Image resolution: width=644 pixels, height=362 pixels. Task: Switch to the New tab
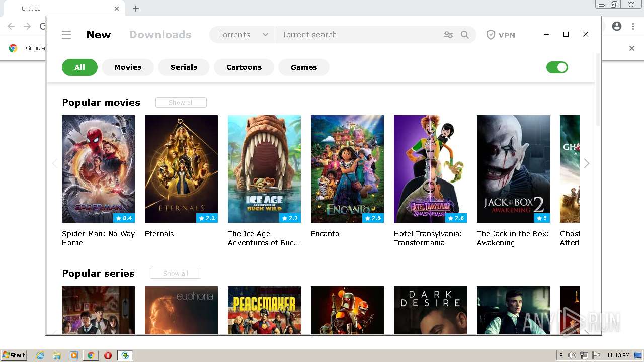coord(98,35)
